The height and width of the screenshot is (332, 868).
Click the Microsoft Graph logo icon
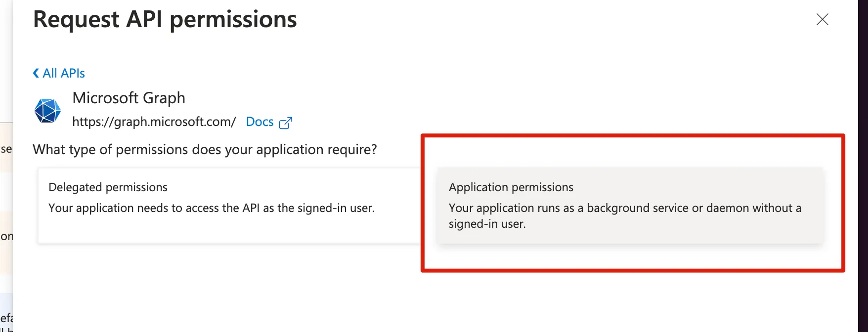(x=47, y=110)
